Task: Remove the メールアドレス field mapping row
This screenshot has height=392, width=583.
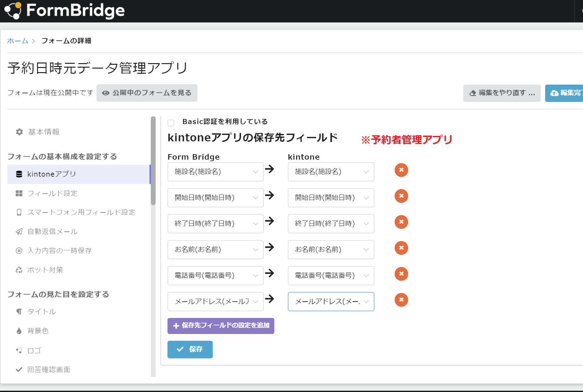Action: tap(401, 300)
